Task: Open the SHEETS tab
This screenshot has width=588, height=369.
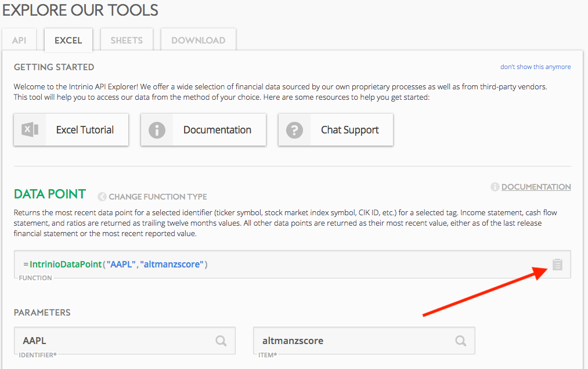Action: [x=127, y=40]
